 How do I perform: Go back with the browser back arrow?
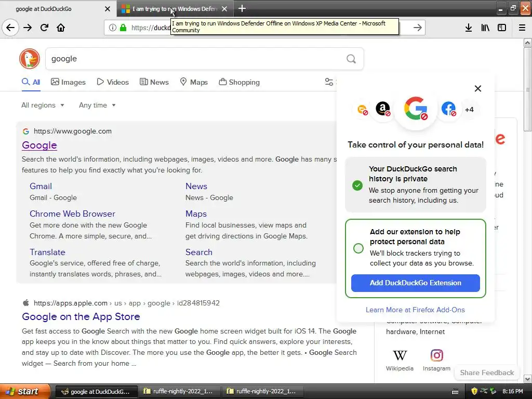[x=10, y=28]
